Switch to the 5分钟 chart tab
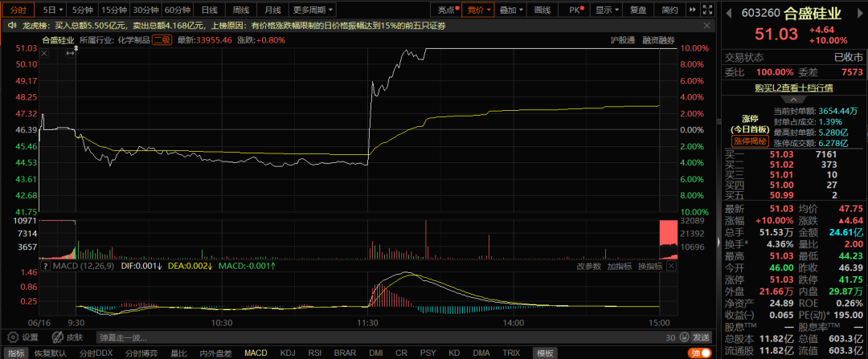The height and width of the screenshot is (359, 868). [x=83, y=10]
